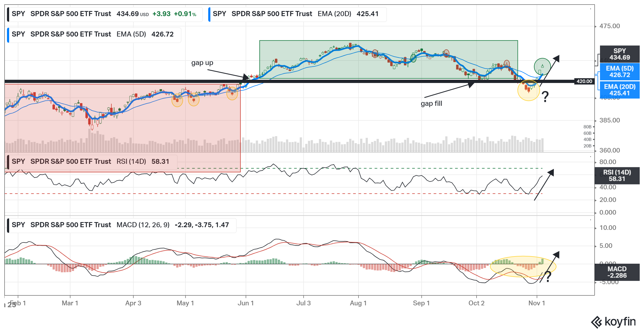Click the question mark below the 420 line
Viewport: 644px width, 333px height.
point(545,97)
